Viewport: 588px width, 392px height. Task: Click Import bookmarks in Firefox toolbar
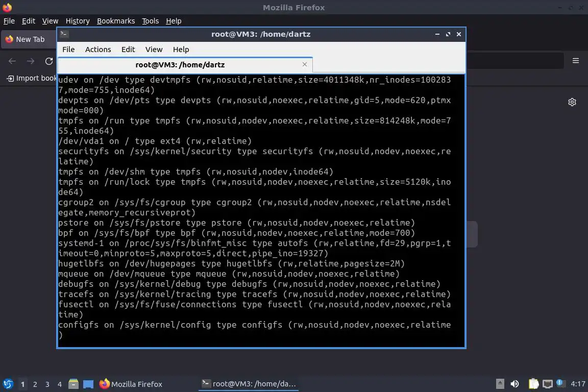pyautogui.click(x=31, y=78)
